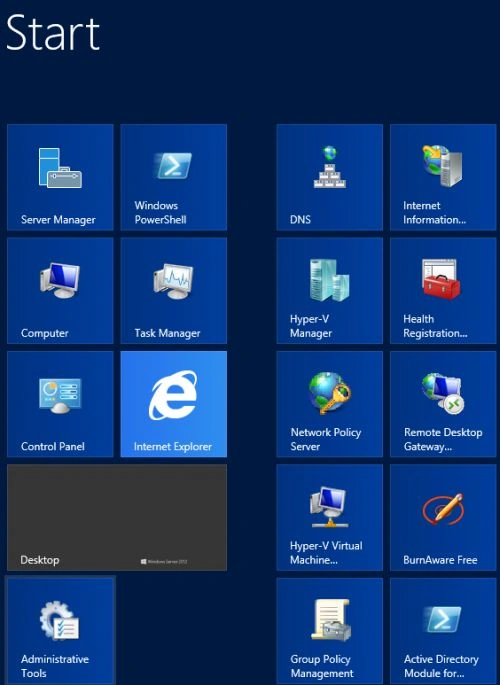Open the Control Panel tile
Viewport: 500px width, 685px height.
point(60,404)
